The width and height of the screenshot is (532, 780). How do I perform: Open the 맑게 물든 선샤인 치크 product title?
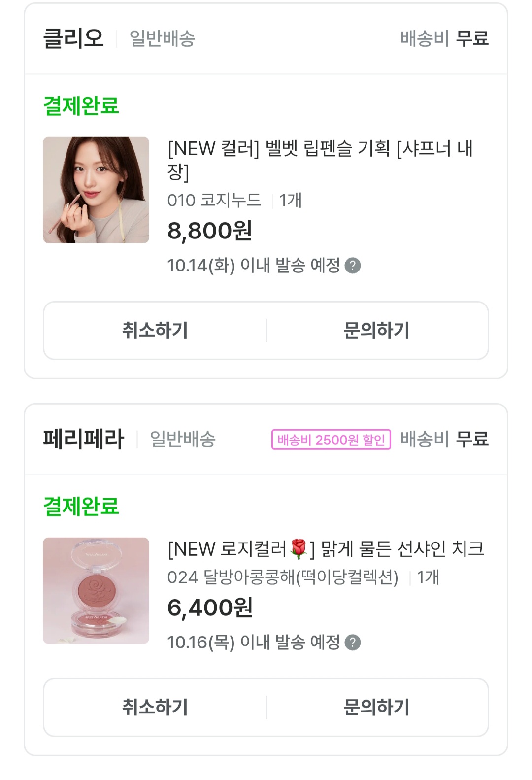[x=326, y=549]
